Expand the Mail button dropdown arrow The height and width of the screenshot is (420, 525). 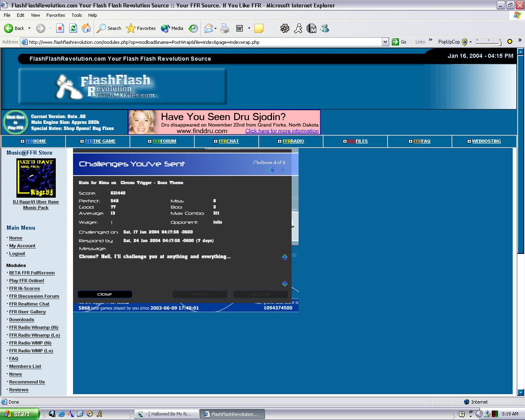pos(215,28)
